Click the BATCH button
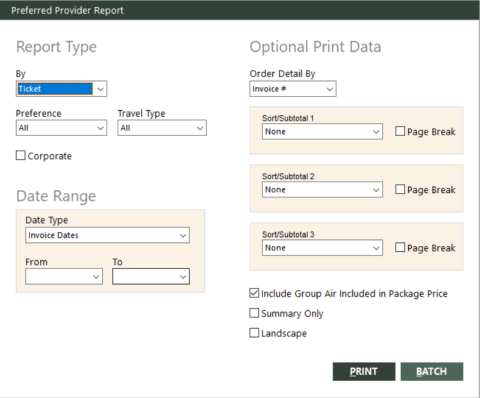Screen dimensions: 480x398 pyautogui.click(x=432, y=372)
